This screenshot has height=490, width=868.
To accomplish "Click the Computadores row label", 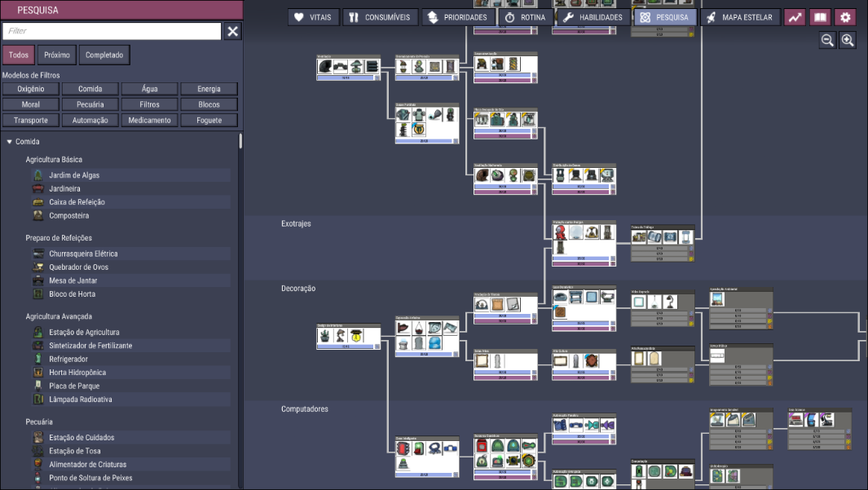I will point(305,409).
